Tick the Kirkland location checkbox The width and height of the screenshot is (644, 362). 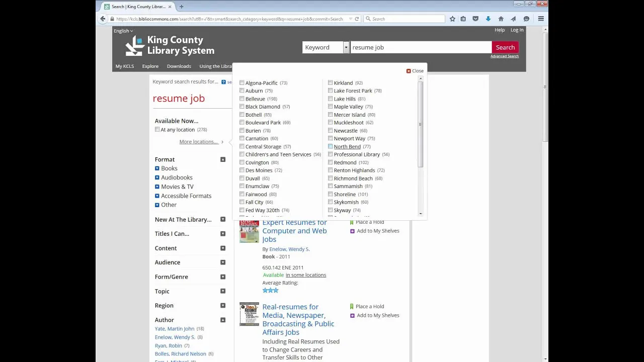[x=330, y=83]
